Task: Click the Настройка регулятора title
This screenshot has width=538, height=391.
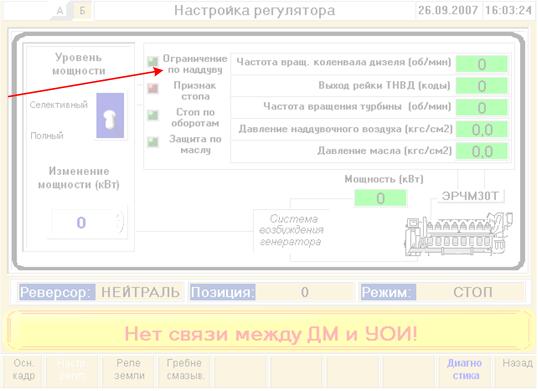Action: coord(254,11)
